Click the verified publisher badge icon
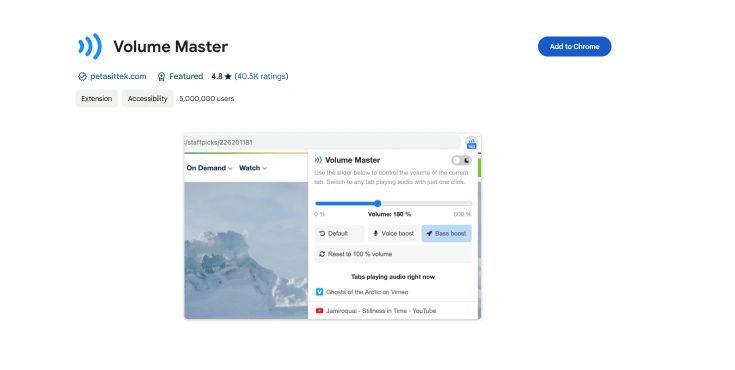735x370 pixels. click(82, 76)
